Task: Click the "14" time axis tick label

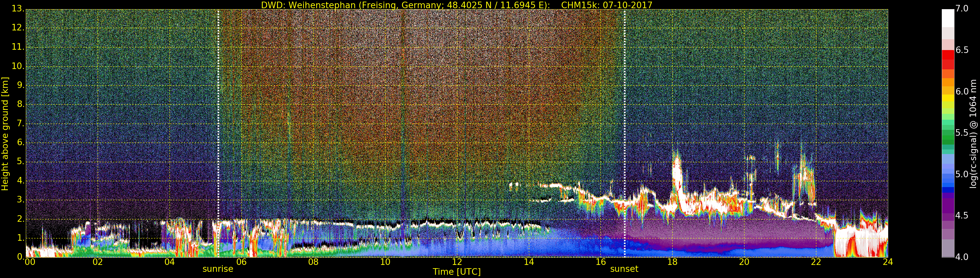Action: (529, 262)
